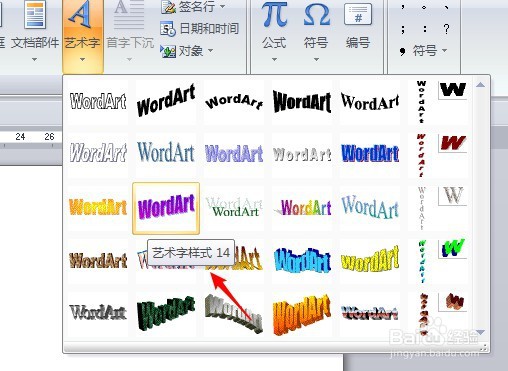Screen dimensions: 508x371
Task: Click the WordArt gallery scroll up arrow
Action: pyautogui.click(x=480, y=85)
